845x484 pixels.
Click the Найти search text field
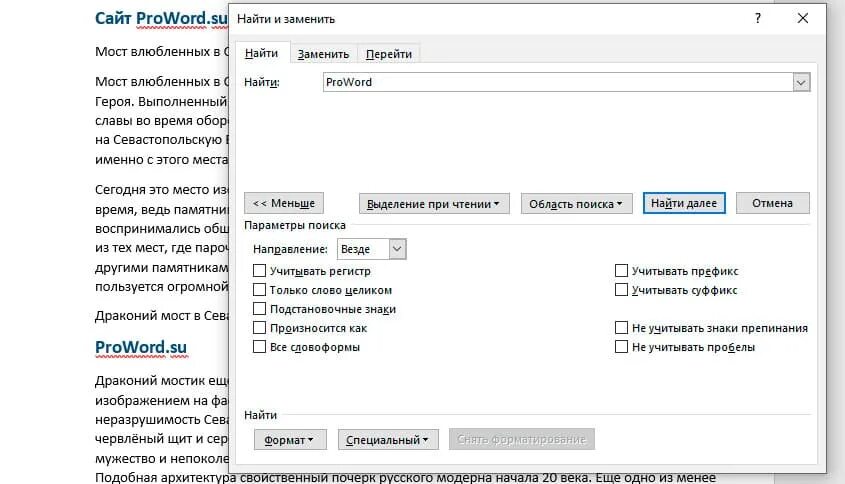click(558, 82)
